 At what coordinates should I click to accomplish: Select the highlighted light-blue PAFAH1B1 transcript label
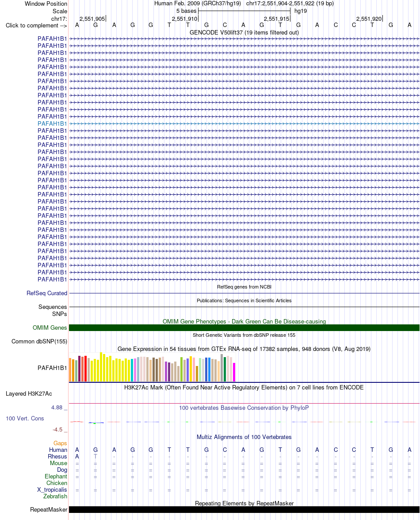52,124
